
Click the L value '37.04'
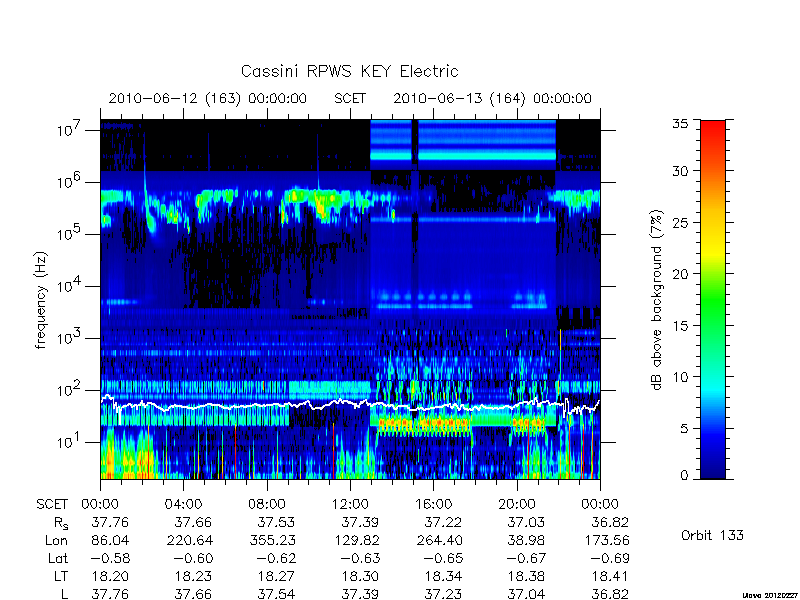click(526, 594)
